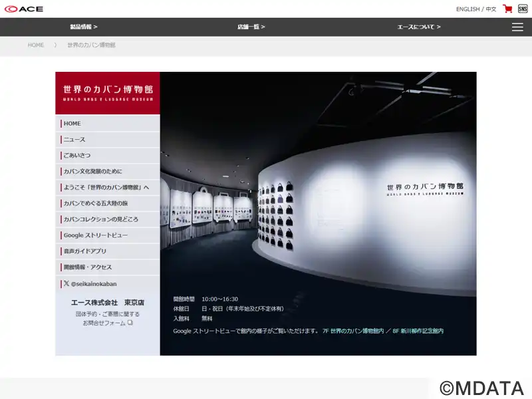
Task: Open 開館情報・アクセス sidebar item
Action: click(108, 267)
